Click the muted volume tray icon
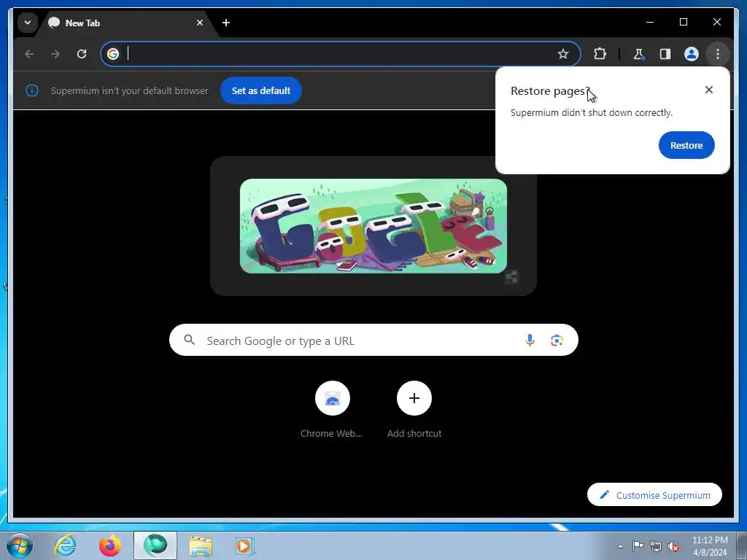 tap(673, 547)
